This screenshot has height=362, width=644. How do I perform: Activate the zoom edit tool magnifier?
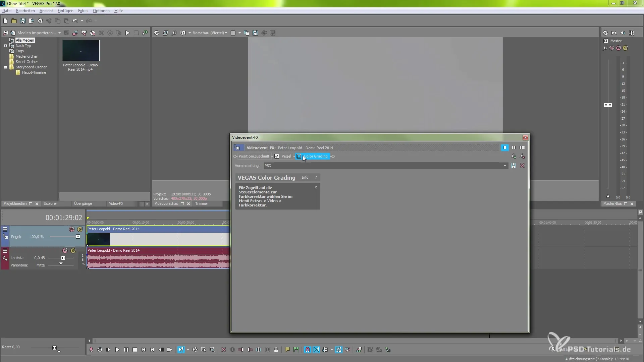[212, 350]
